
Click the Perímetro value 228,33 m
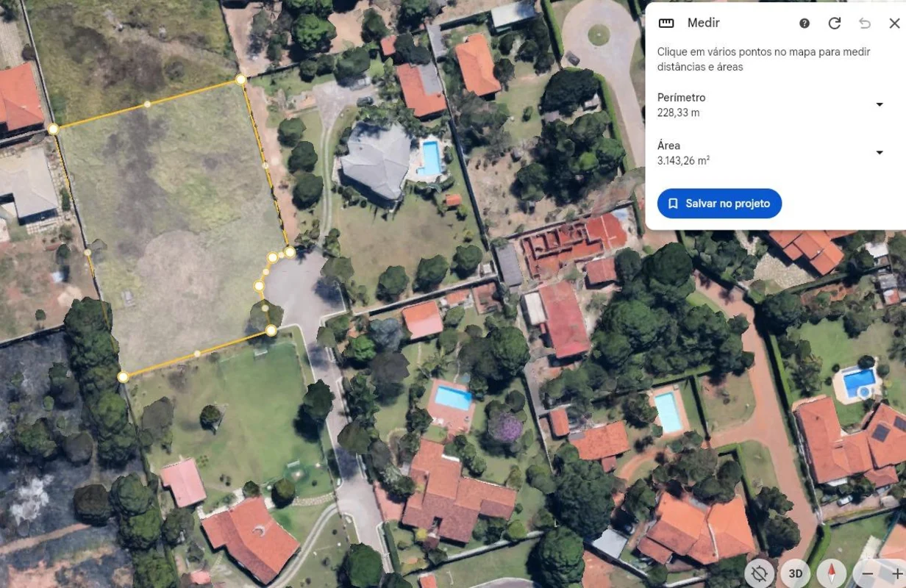[x=678, y=113]
